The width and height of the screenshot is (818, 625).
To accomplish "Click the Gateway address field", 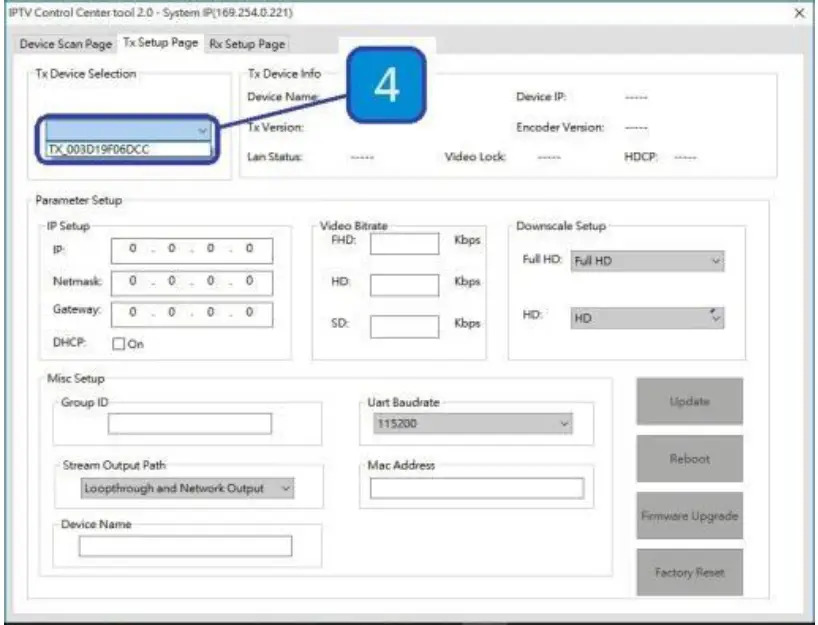I will click(x=191, y=315).
